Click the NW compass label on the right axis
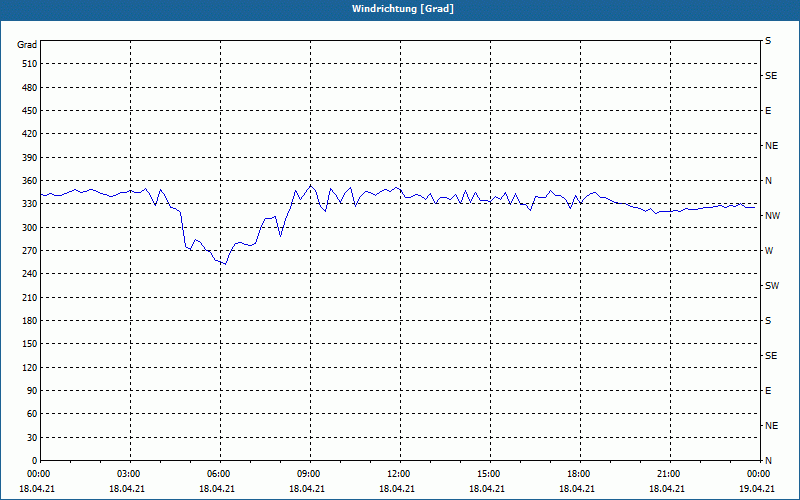The height and width of the screenshot is (500, 800). 772,216
